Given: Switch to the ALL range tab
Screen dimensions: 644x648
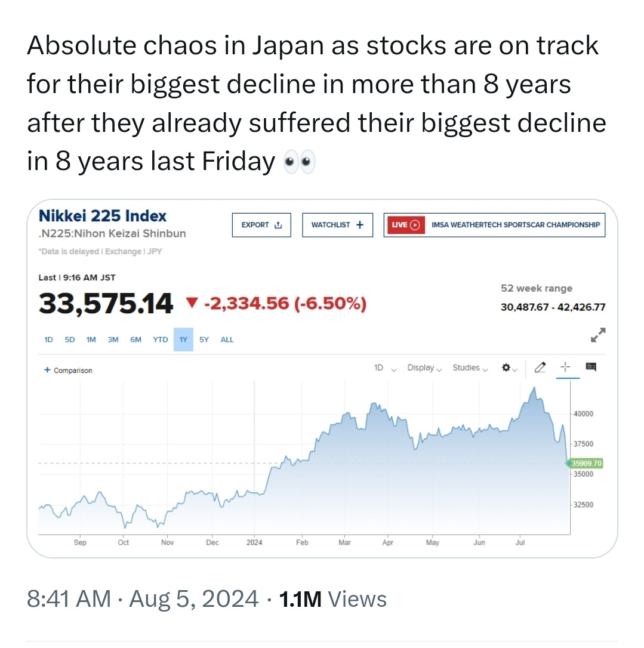Looking at the screenshot, I should tap(227, 340).
